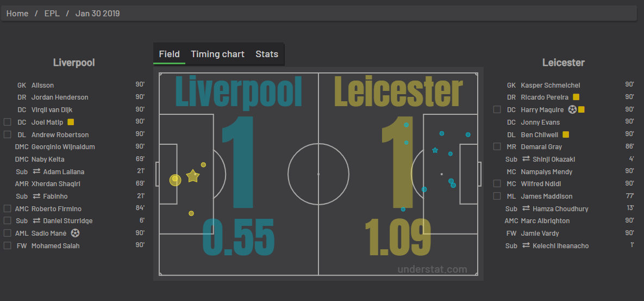The width and height of the screenshot is (644, 301).
Task: Click Ben Chilwell's yellow card icon
Action: 566,134
